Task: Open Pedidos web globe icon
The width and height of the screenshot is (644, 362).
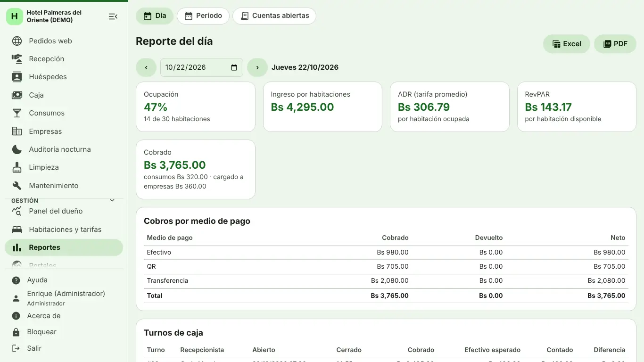Action: 17,41
